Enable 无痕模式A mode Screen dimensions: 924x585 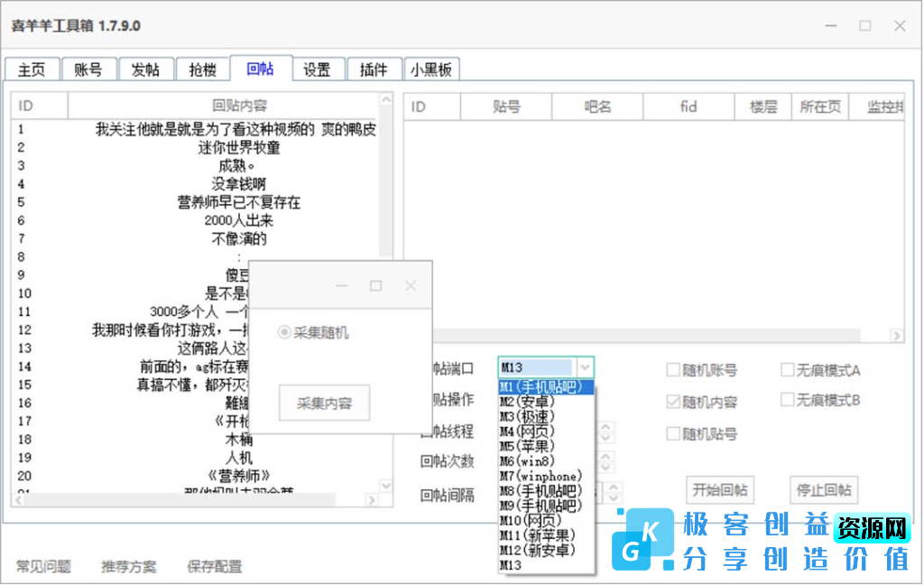pyautogui.click(x=787, y=368)
